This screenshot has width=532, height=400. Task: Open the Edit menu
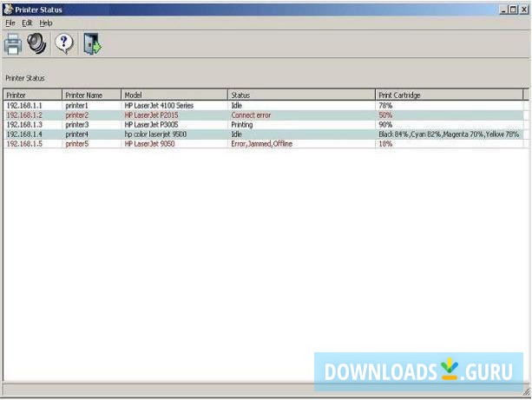tap(27, 23)
